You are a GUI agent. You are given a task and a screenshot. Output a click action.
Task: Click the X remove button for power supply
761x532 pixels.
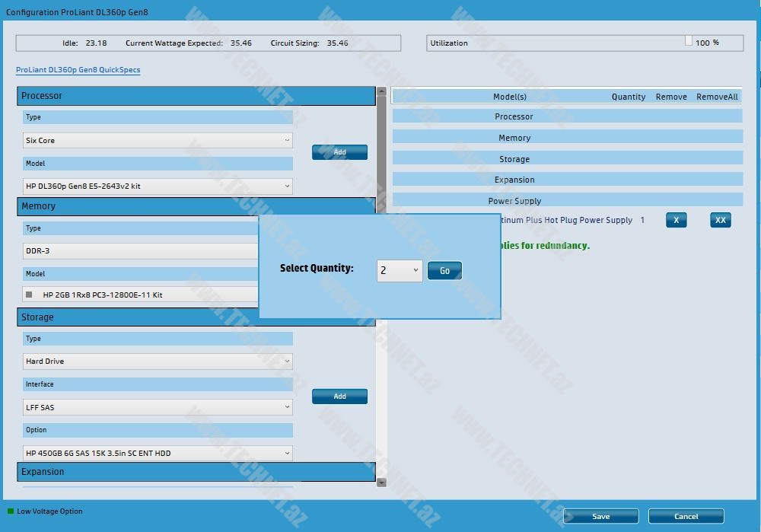click(x=676, y=220)
